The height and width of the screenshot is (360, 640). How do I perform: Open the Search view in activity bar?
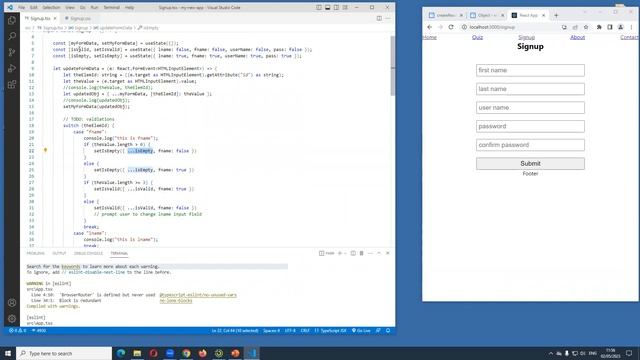pyautogui.click(x=12, y=36)
